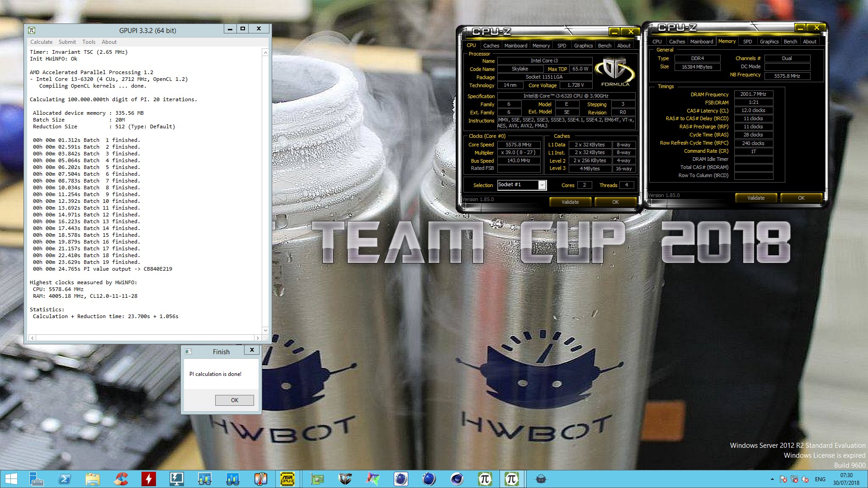Open File Explorer from the taskbar
This screenshot has height=488, width=868.
click(x=93, y=479)
